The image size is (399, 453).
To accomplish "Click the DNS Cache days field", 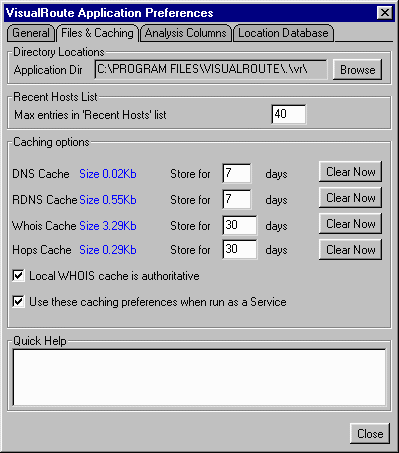I will [237, 173].
